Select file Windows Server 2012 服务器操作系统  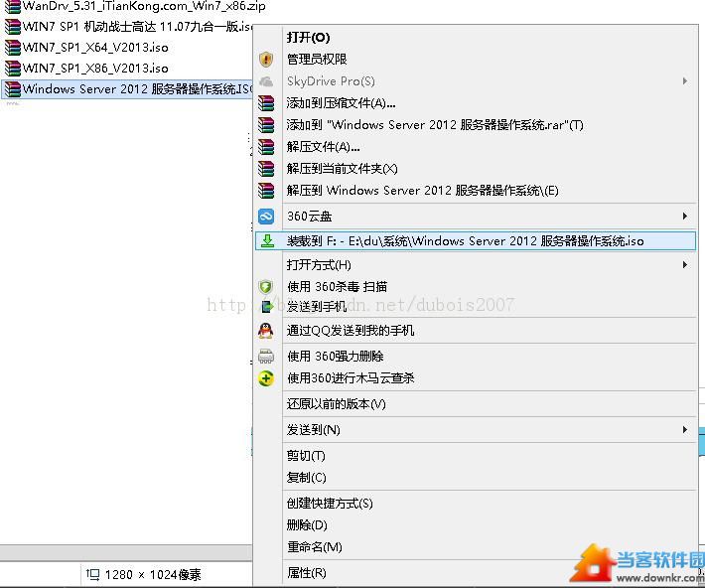coord(137,89)
